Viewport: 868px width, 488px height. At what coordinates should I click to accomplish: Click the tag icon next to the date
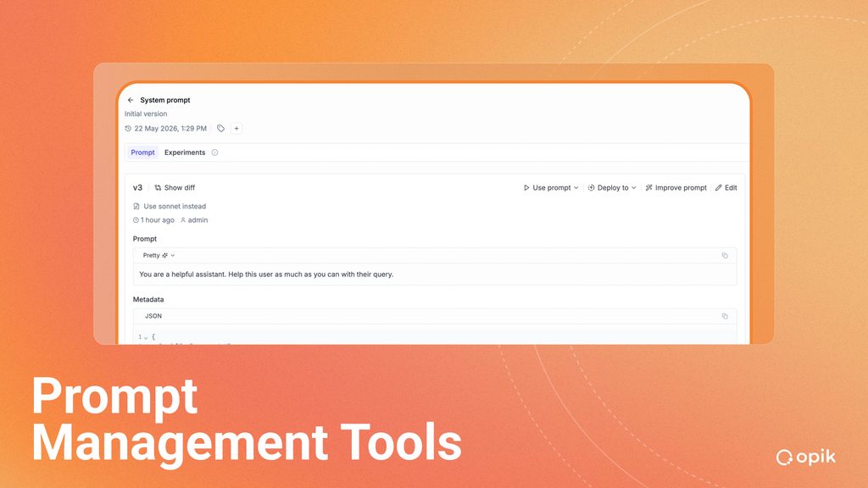tap(221, 129)
